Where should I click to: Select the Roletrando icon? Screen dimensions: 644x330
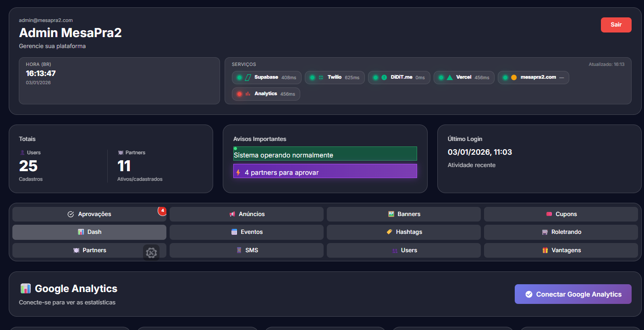tap(544, 232)
